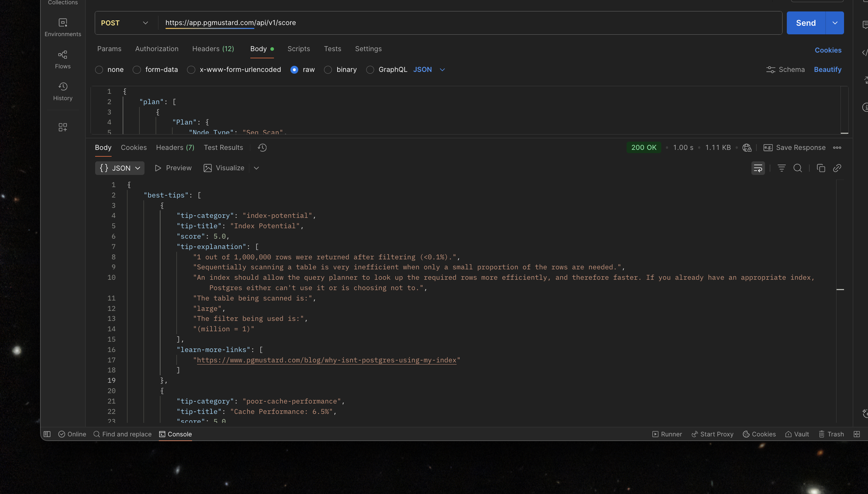
Task: Open the response JSON format dropdown
Action: [x=120, y=168]
